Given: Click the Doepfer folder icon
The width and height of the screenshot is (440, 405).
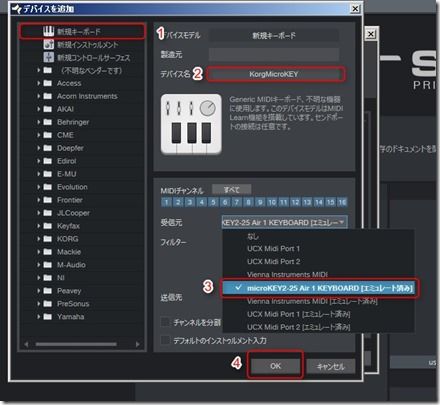Looking at the screenshot, I should (x=48, y=148).
